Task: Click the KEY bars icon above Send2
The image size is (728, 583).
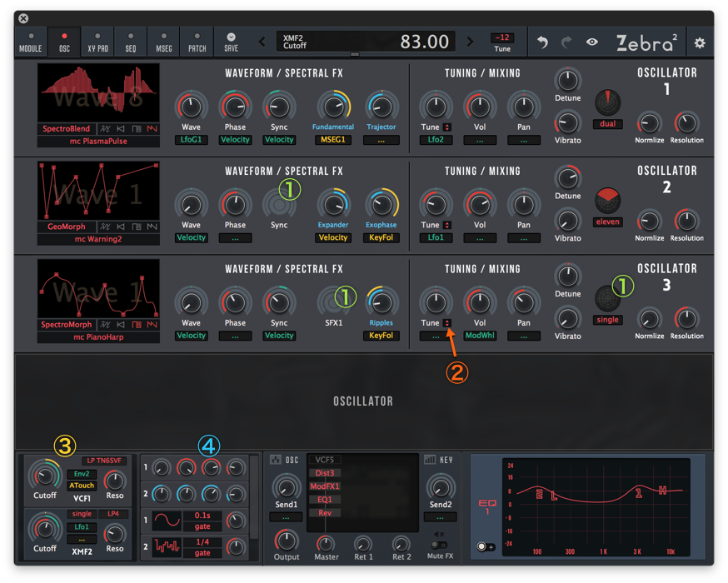Action: [x=430, y=460]
